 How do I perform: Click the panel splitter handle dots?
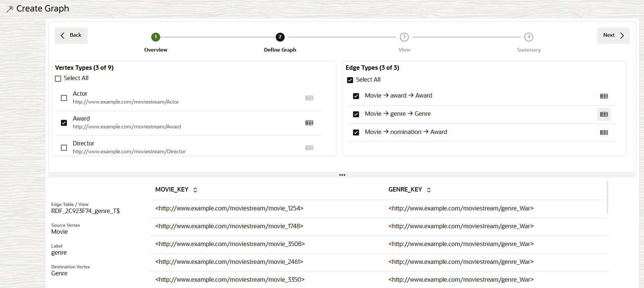tap(342, 175)
